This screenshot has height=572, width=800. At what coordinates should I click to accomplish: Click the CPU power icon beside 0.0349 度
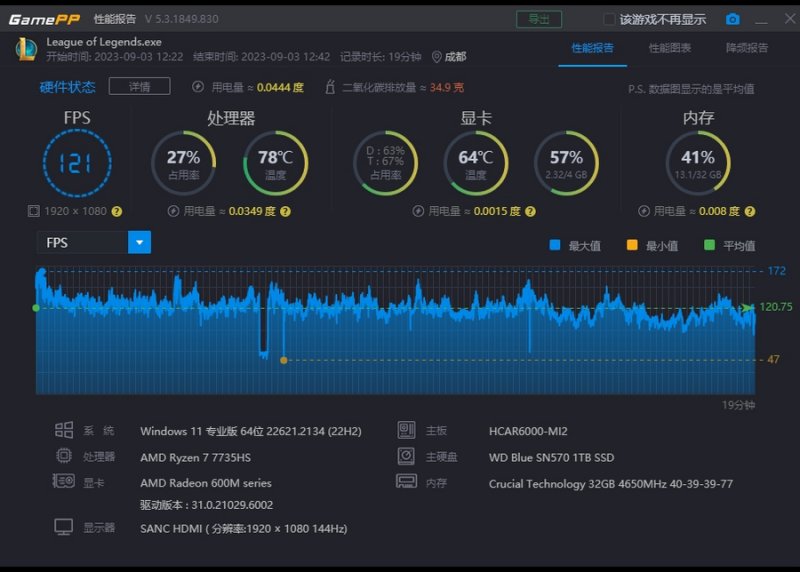(x=173, y=211)
